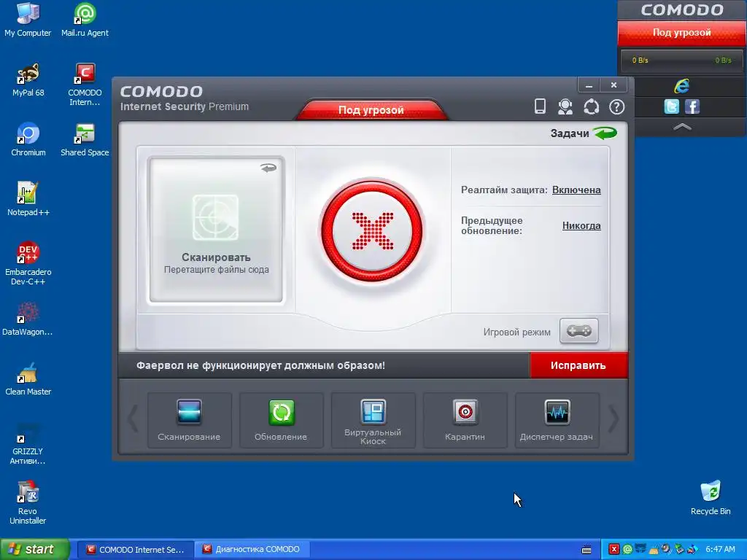Click Clean Master broom tray icon
The height and width of the screenshot is (560, 747).
pyautogui.click(x=654, y=550)
